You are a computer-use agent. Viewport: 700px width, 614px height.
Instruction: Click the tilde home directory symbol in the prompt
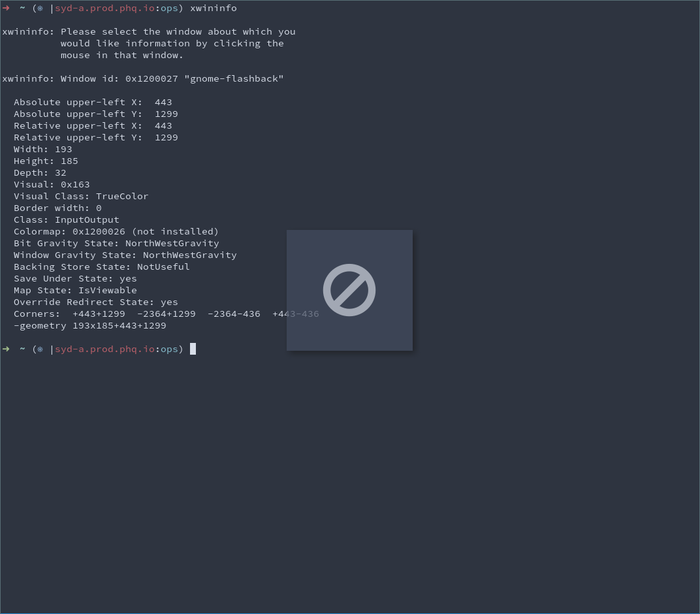click(x=22, y=8)
